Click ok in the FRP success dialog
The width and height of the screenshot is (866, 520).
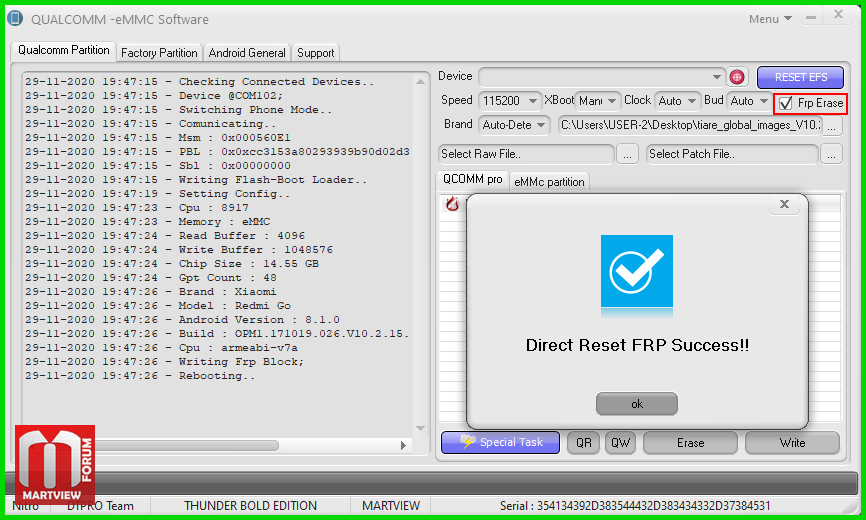tap(637, 404)
